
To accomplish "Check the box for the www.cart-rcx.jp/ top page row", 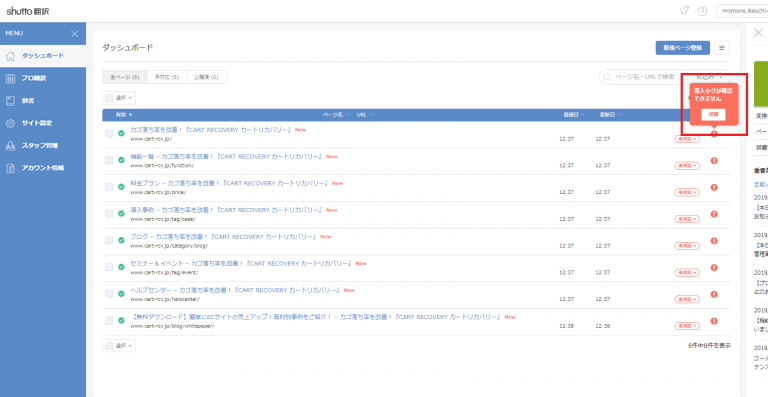I will point(109,133).
